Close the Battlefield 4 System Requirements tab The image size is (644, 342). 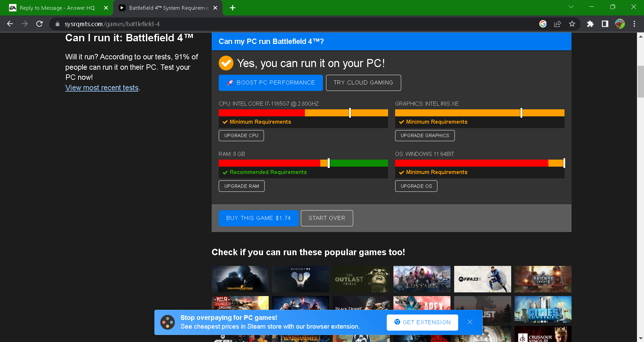pos(215,8)
